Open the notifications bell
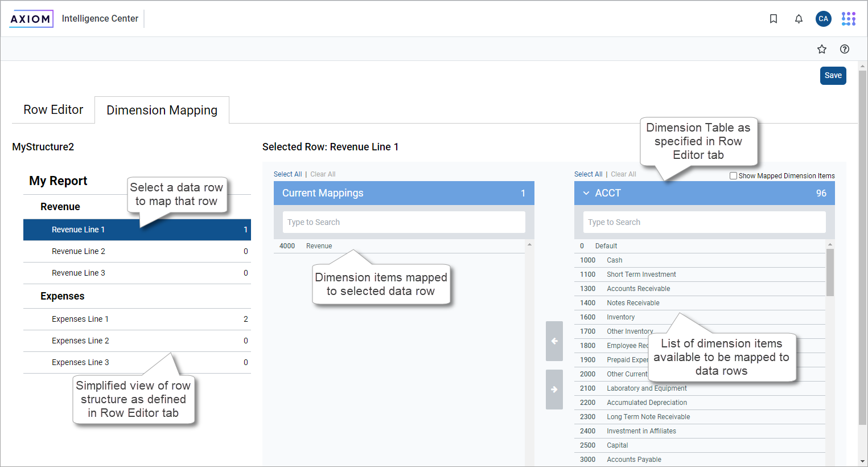The height and width of the screenshot is (467, 868). (799, 19)
